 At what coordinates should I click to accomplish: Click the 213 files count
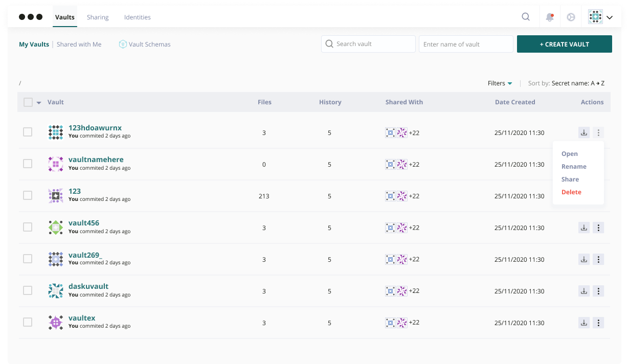point(264,196)
